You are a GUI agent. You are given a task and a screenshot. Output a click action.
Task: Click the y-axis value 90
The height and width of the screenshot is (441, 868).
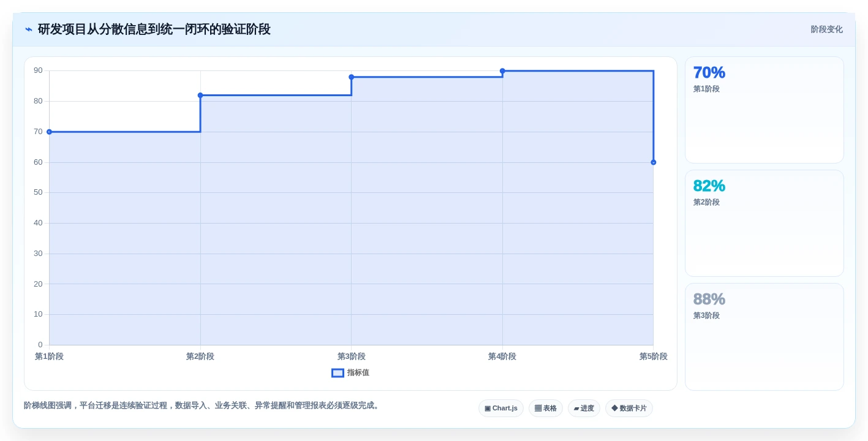tap(38, 70)
